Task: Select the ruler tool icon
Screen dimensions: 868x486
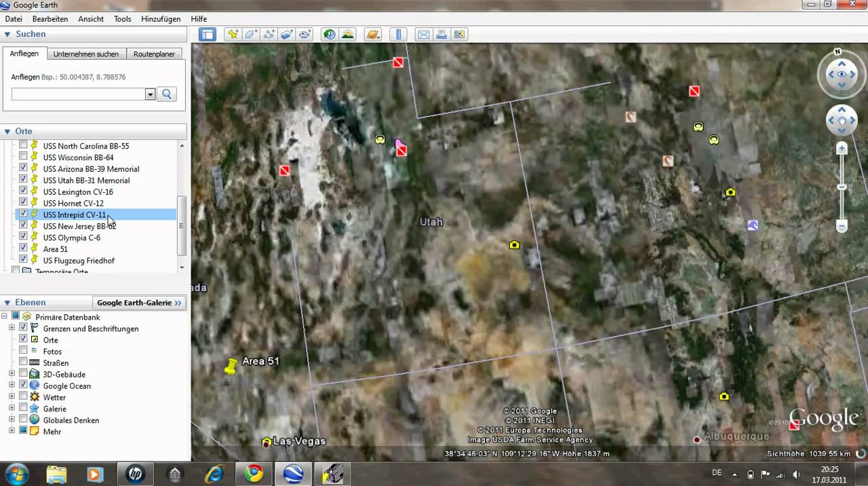Action: click(398, 34)
